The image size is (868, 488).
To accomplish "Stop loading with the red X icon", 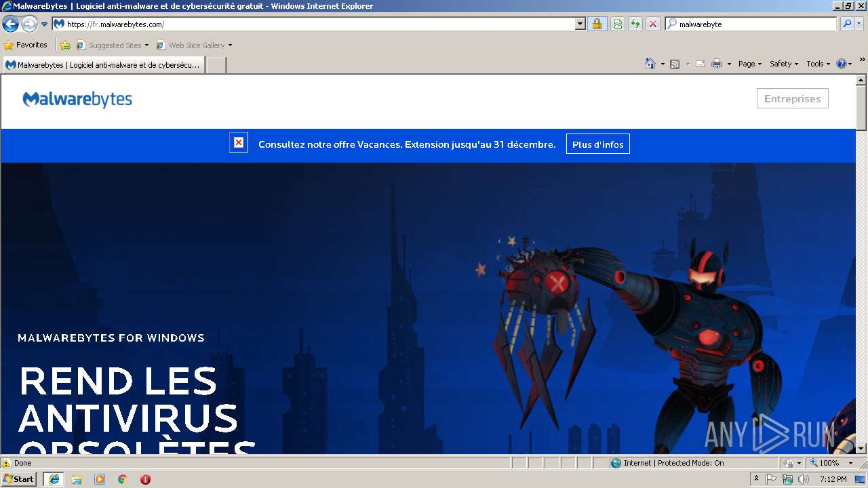I will [x=652, y=24].
